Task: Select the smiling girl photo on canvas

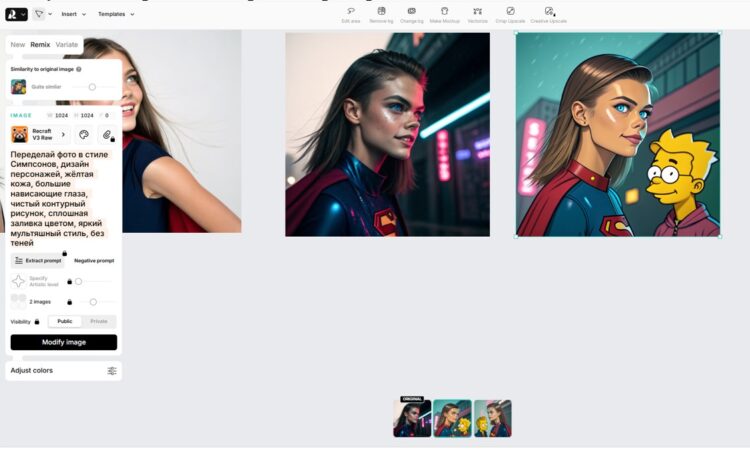Action: pos(182,131)
